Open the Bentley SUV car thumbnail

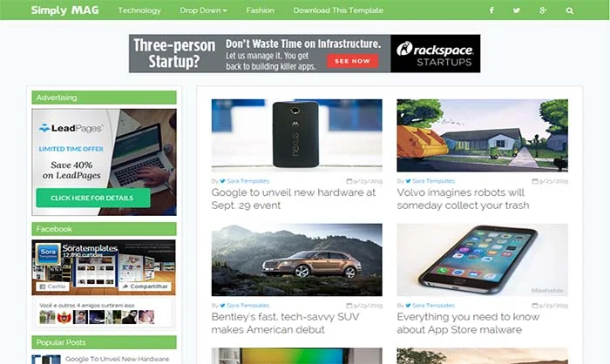[x=297, y=260]
